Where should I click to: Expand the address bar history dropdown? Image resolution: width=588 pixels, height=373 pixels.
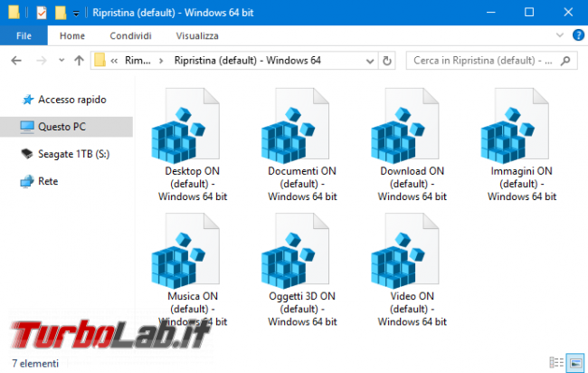pos(370,61)
